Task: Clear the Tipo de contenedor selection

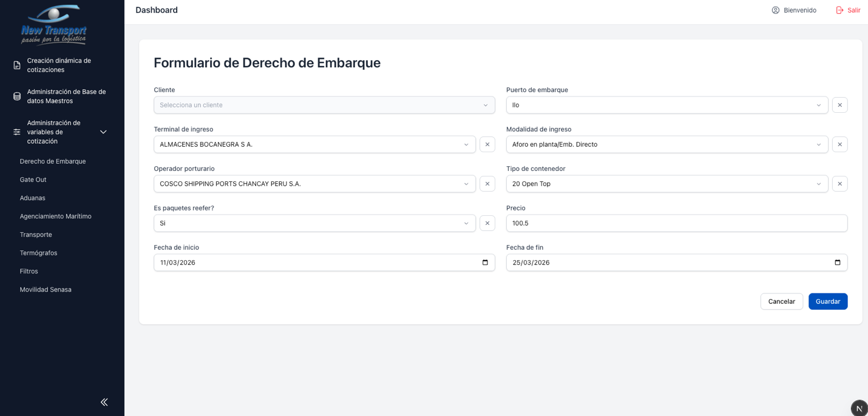Action: tap(839, 184)
